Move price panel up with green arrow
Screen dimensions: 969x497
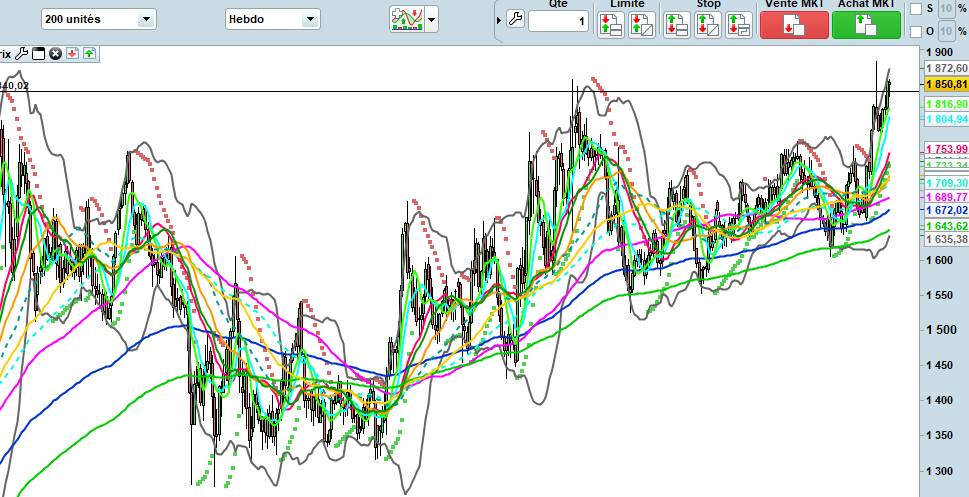tap(90, 54)
